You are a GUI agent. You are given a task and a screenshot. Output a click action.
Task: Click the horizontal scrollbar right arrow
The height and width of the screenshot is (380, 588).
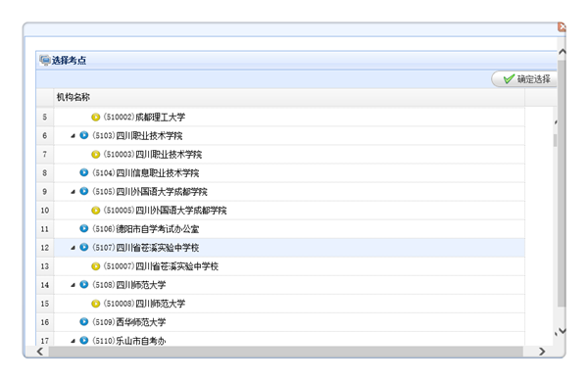tap(542, 352)
